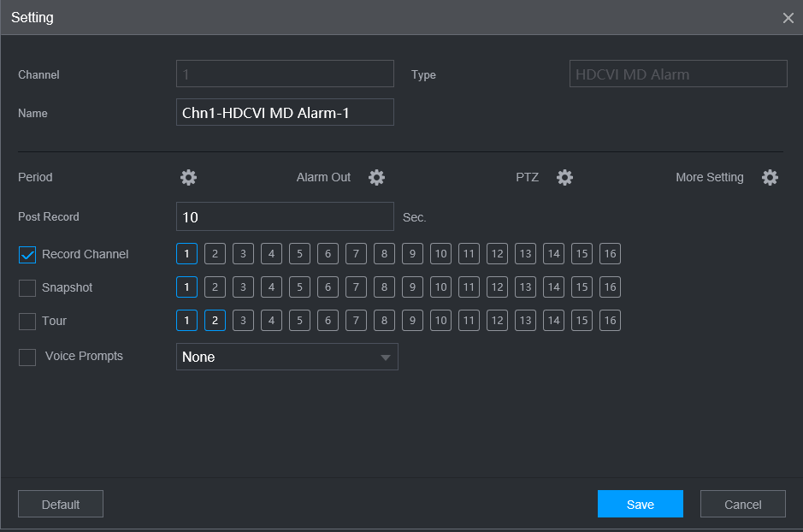
Task: Select channel 8 in Snapshot row
Action: [384, 287]
